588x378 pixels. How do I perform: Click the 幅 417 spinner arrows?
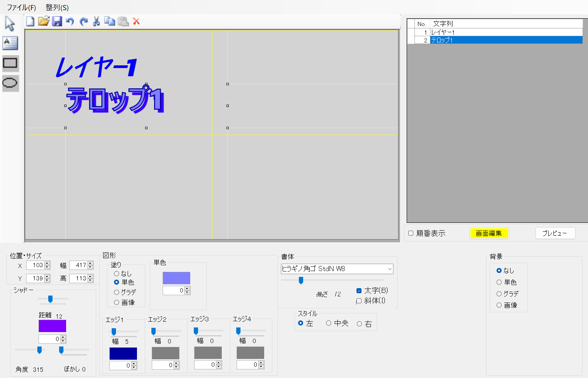click(90, 265)
